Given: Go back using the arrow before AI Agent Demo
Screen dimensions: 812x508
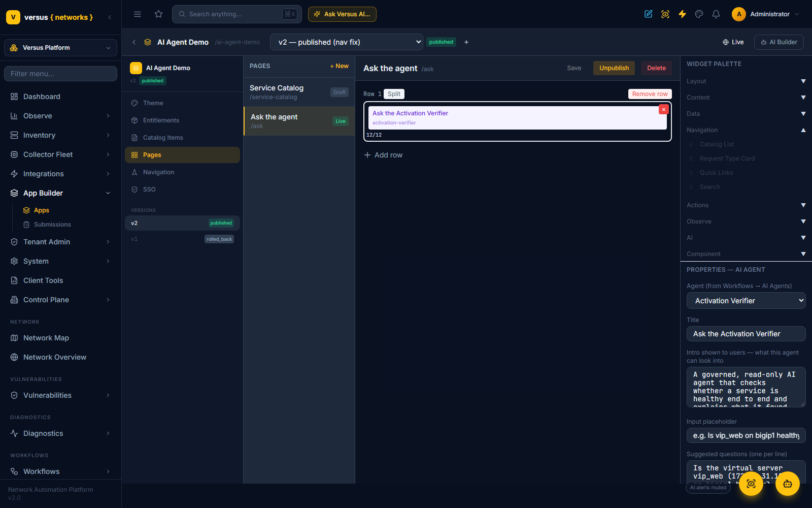Looking at the screenshot, I should coord(134,42).
